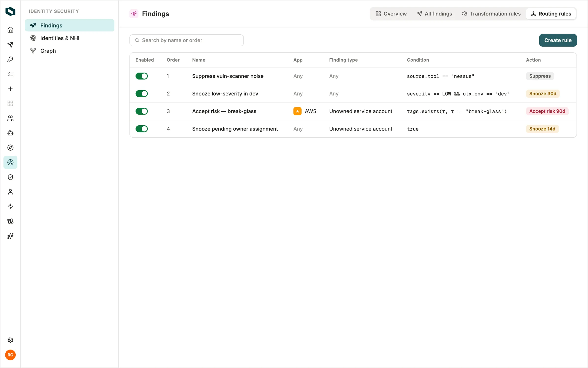Click the Accept risk 90d action badge
This screenshot has height=368, width=588.
(547, 111)
